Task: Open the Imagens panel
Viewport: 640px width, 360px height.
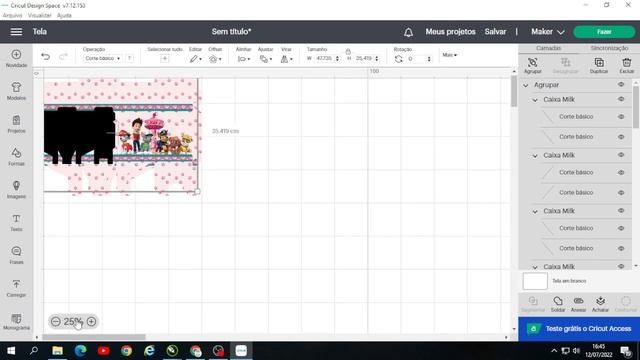Action: coord(16,189)
